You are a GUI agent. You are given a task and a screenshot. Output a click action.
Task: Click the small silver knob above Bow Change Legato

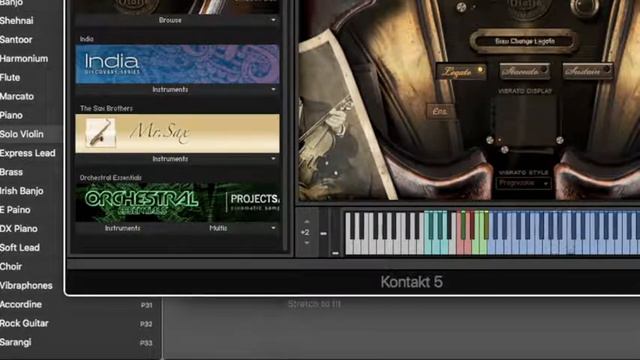point(461,7)
